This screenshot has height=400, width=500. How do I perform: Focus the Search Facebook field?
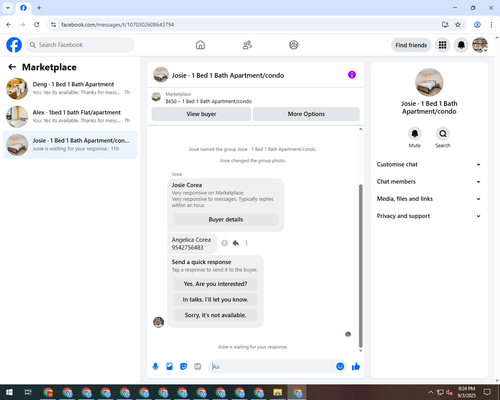tap(80, 45)
